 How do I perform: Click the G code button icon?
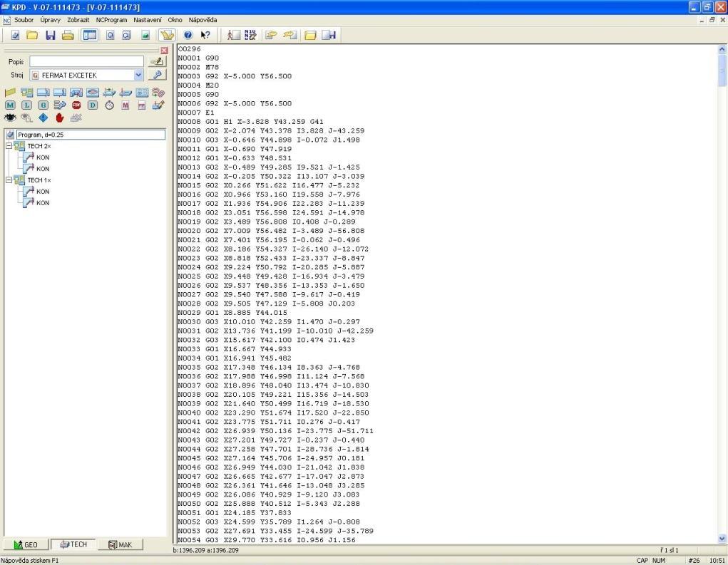(43, 105)
